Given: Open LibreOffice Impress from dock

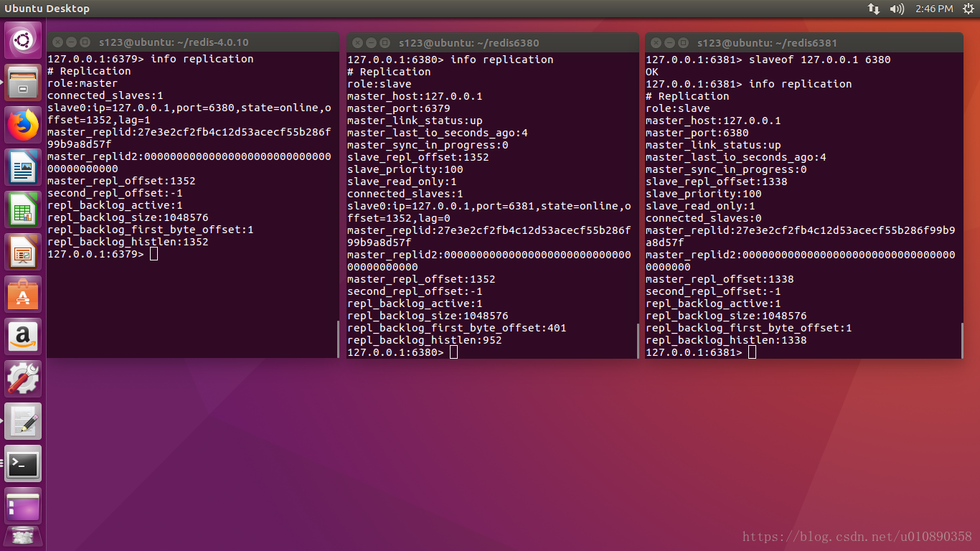Looking at the screenshot, I should click(x=23, y=252).
